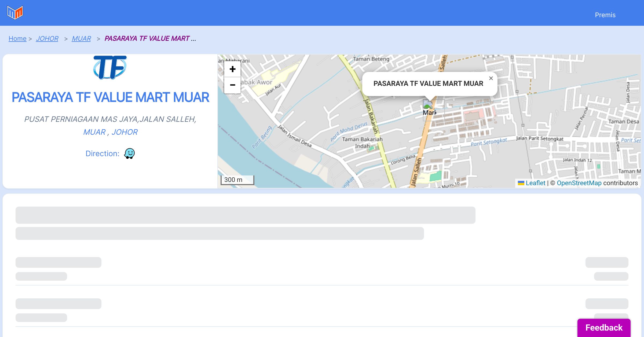Click current PASARAYA TF VALUE MART breadcrumb

pos(147,39)
